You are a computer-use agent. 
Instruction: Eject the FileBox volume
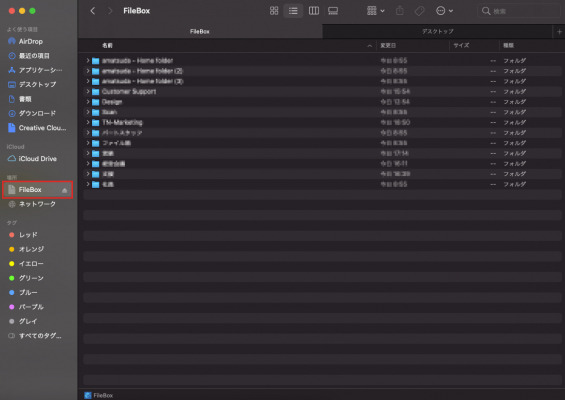(64, 190)
